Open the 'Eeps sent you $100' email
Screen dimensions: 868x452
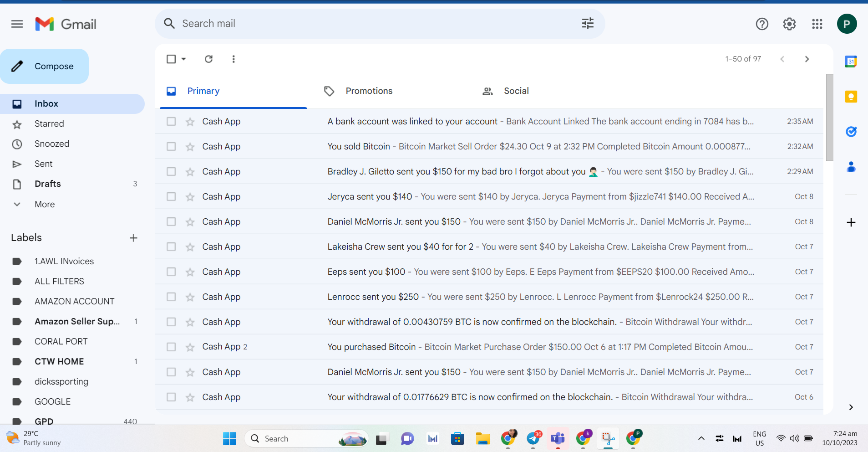[x=489, y=272]
